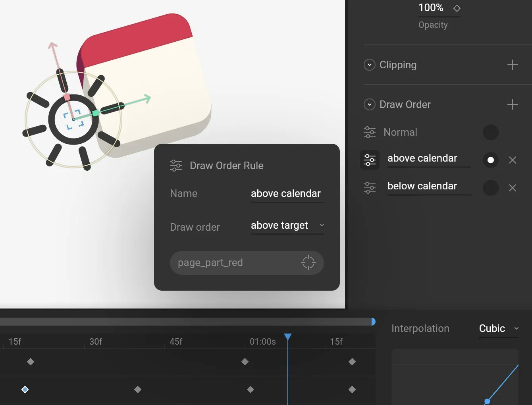The width and height of the screenshot is (532, 405).
Task: Click the opacity keyframe diamond icon
Action: [457, 8]
